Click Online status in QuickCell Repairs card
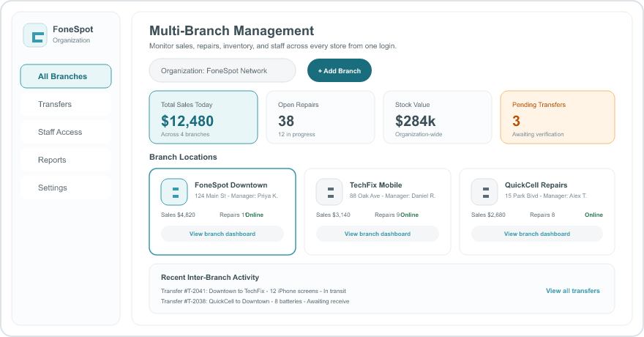 click(594, 215)
